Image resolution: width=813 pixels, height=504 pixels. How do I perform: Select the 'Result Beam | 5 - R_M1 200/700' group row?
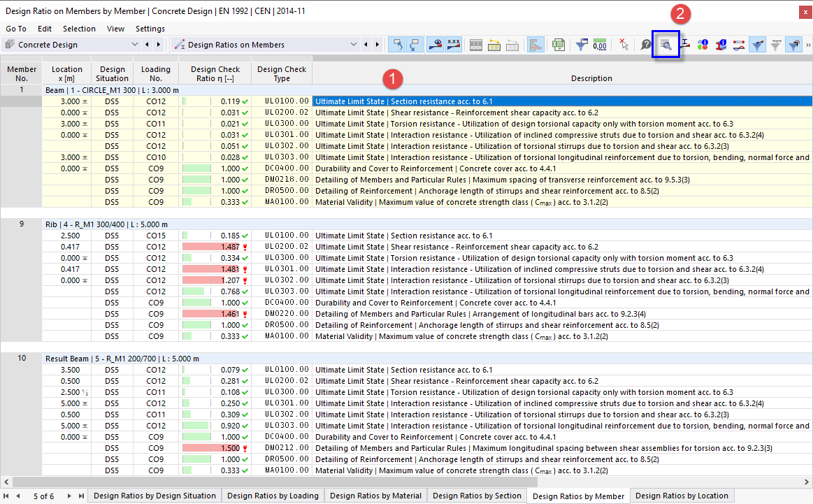pyautogui.click(x=427, y=359)
